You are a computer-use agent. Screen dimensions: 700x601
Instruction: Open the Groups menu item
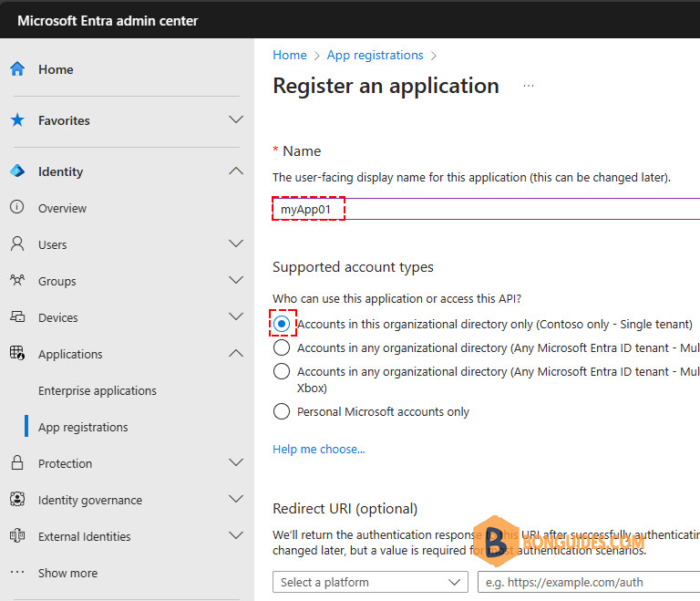(x=57, y=281)
